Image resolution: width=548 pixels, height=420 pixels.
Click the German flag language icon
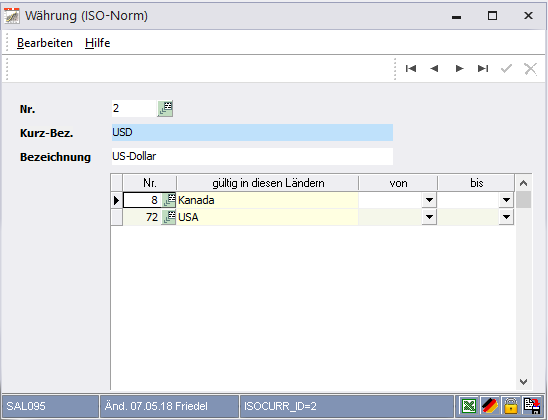pos(490,406)
